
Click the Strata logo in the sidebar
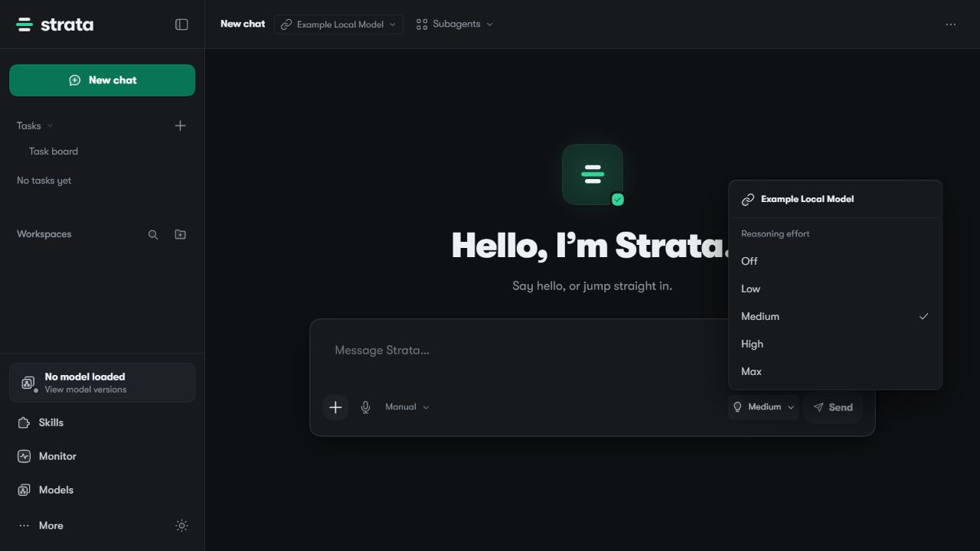pyautogui.click(x=55, y=24)
